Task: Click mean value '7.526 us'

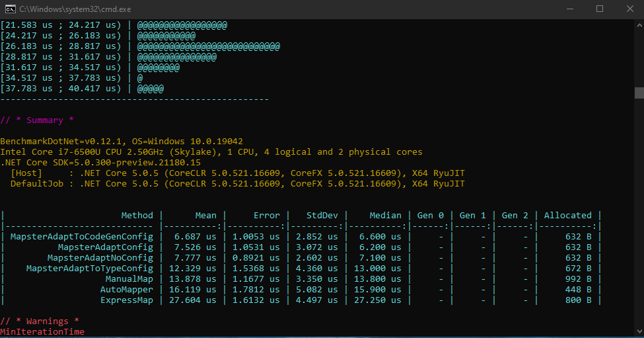Action: (x=195, y=247)
